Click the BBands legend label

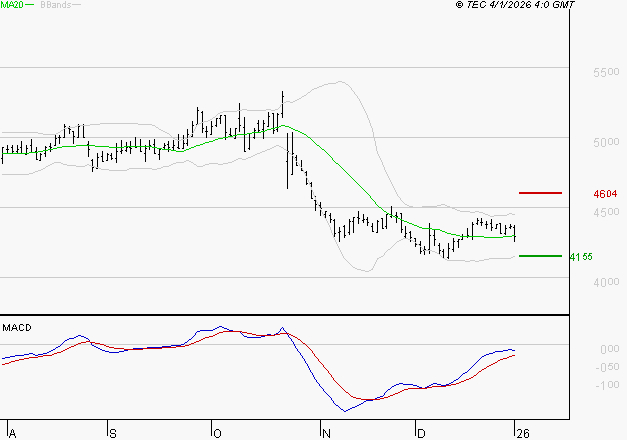click(56, 5)
